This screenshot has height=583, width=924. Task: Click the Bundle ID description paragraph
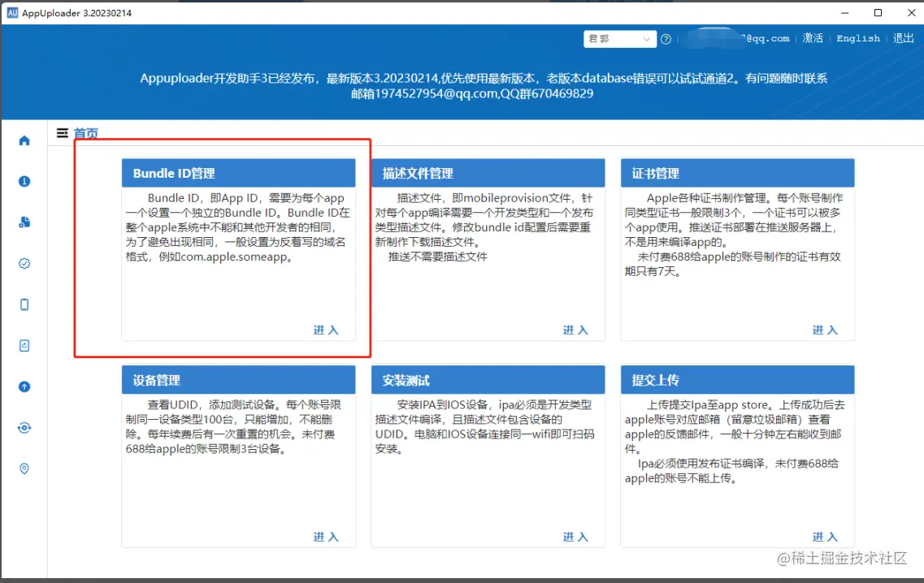(x=238, y=227)
